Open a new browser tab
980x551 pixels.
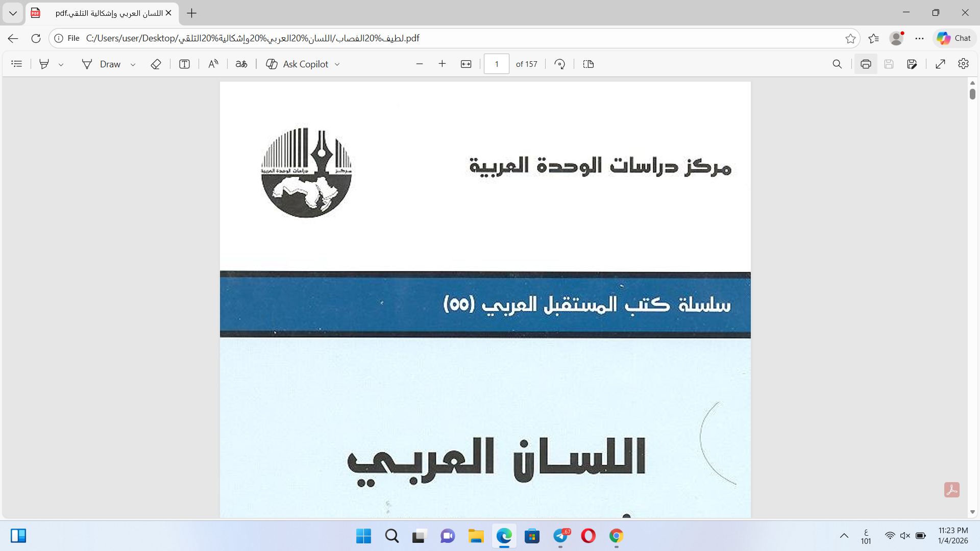coord(192,13)
